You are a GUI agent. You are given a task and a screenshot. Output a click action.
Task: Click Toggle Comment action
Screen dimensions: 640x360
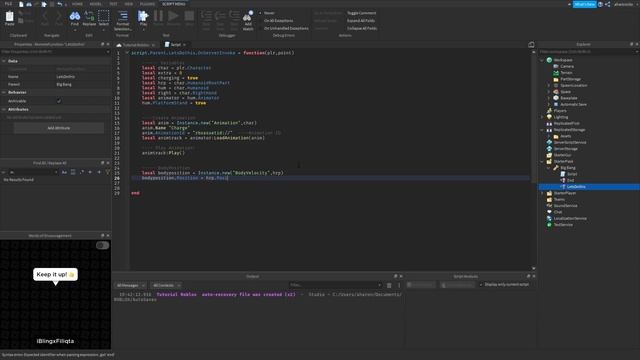pos(361,13)
